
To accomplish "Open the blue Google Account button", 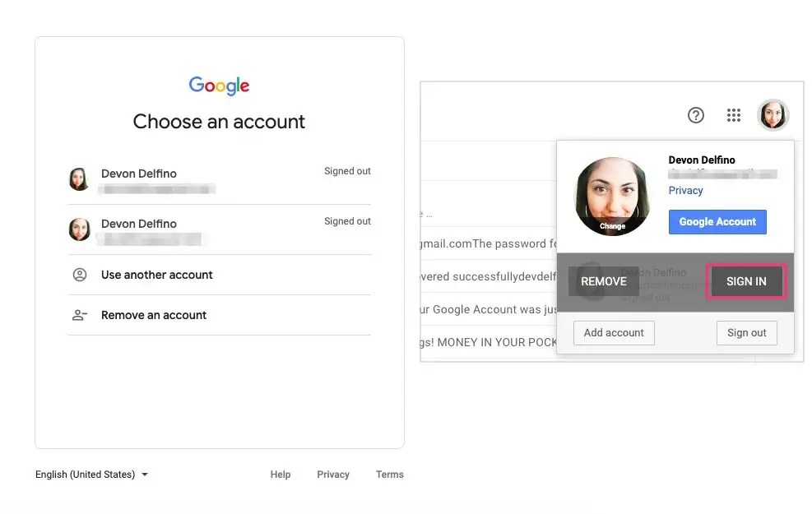I will click(x=717, y=222).
